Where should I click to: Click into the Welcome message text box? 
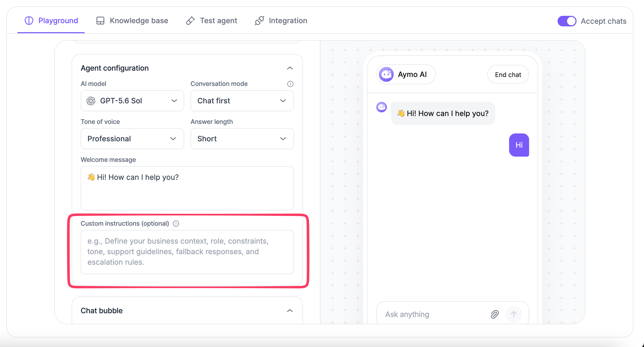tap(187, 188)
